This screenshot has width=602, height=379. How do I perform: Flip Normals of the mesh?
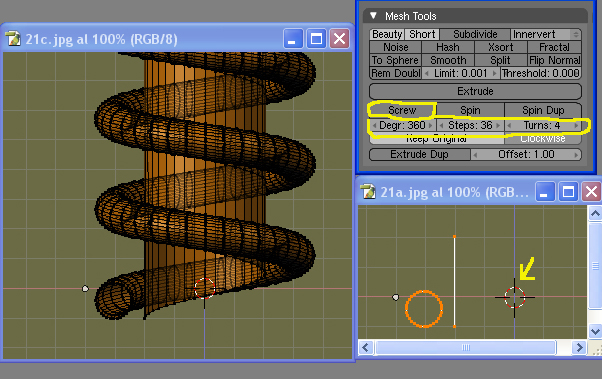(x=554, y=60)
